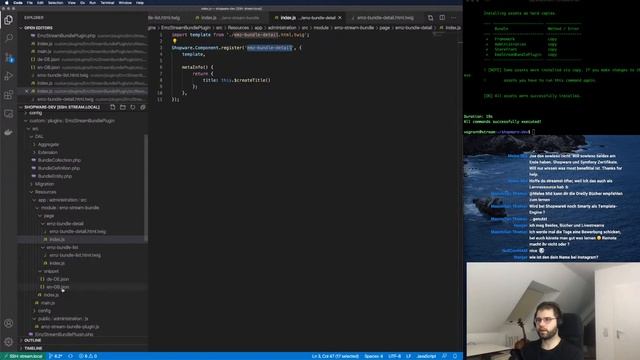
Task: Click the Ln/Col cursor position in status bar
Action: click(335, 356)
